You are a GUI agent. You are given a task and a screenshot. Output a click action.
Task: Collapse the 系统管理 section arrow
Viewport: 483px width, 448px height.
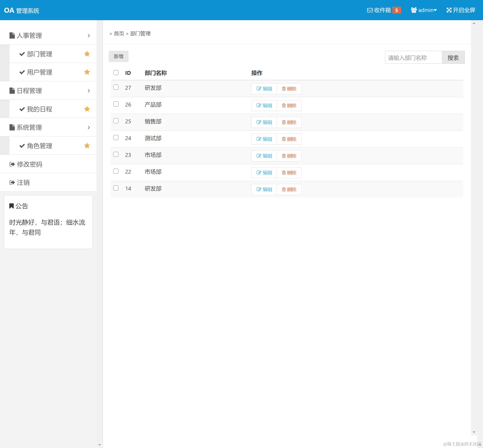(x=89, y=128)
